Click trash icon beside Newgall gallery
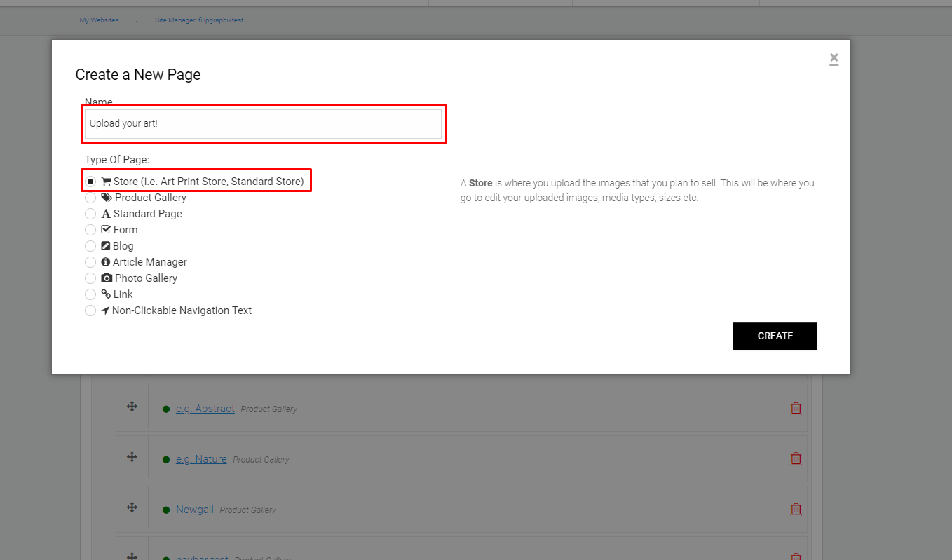 [796, 509]
